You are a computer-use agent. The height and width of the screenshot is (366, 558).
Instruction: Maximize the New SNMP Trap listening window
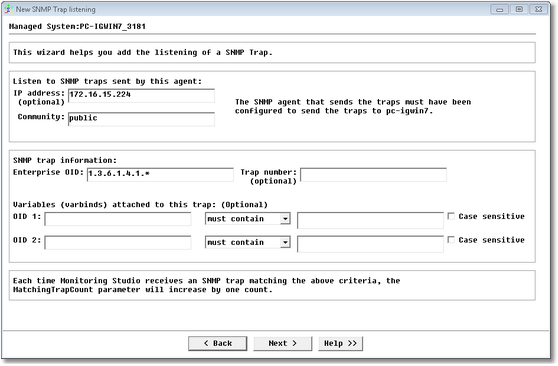coord(519,9)
